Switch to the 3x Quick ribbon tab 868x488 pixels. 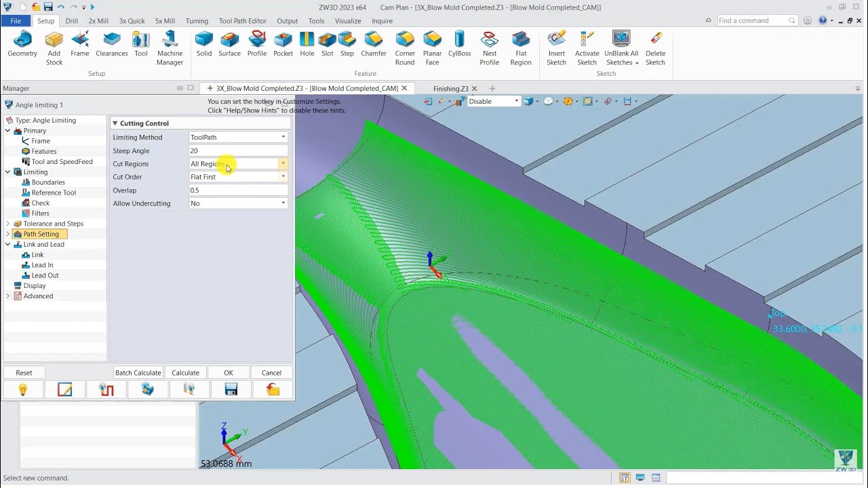[132, 21]
